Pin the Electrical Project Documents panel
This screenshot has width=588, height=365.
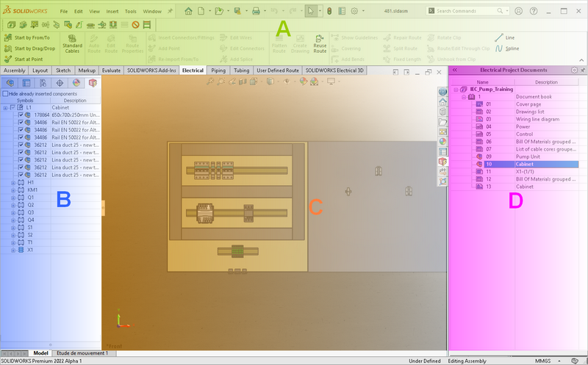coord(583,70)
